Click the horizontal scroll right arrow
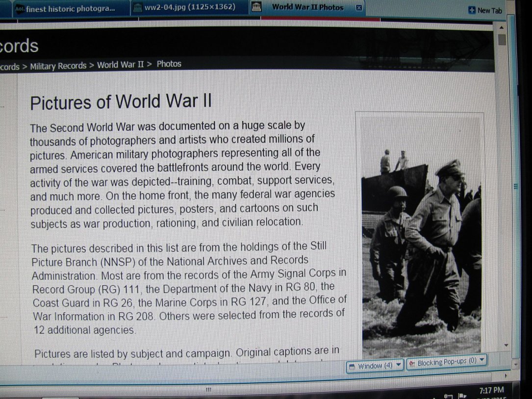The height and width of the screenshot is (399, 532). 506,375
